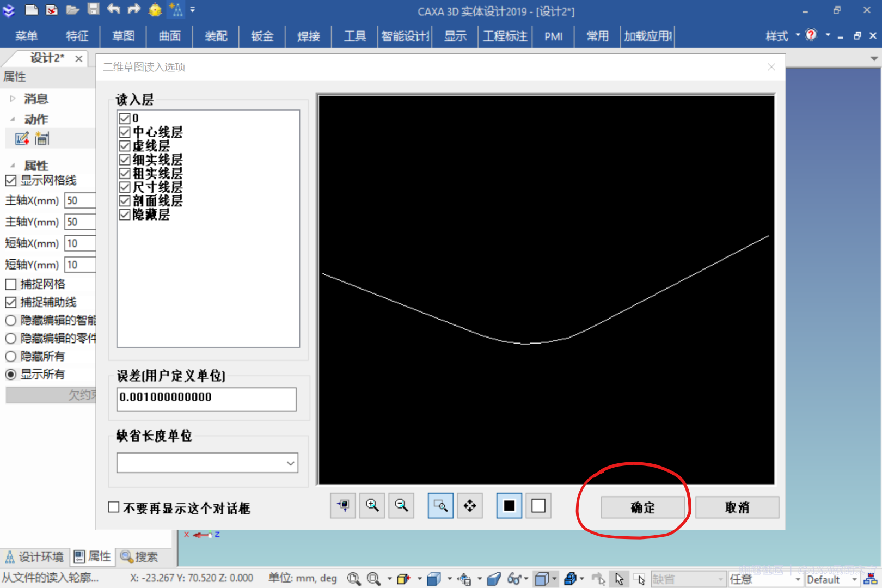Switch to the 特征 ribbon tab
The width and height of the screenshot is (882, 588).
(77, 36)
